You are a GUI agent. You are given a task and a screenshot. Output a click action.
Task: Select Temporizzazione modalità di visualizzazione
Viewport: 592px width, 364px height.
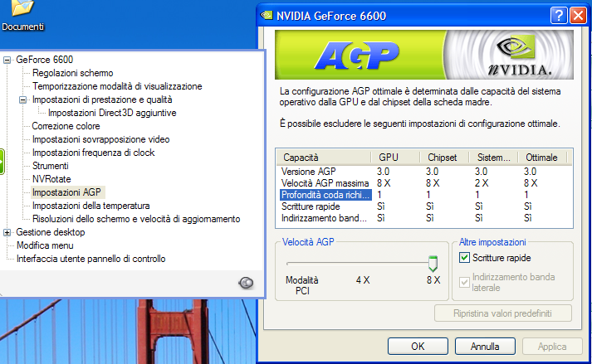point(117,86)
